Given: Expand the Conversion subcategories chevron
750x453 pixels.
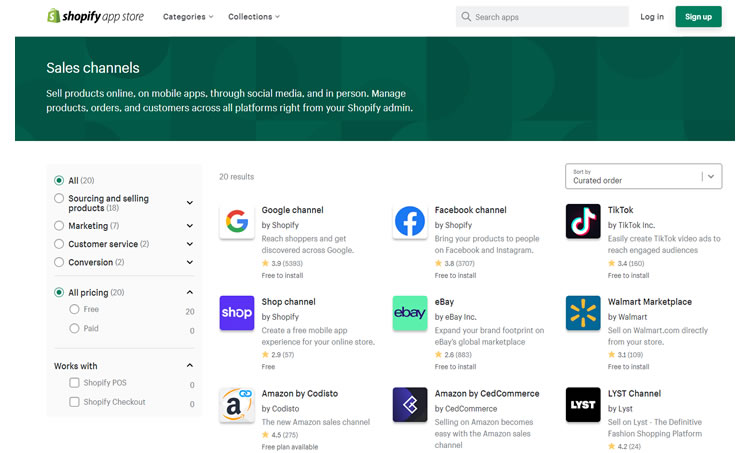Looking at the screenshot, I should coord(190,262).
